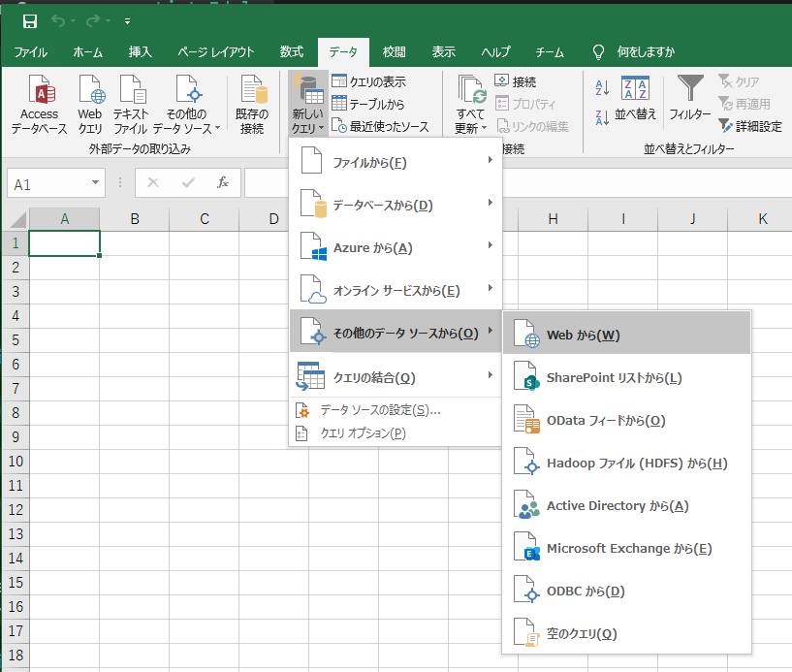This screenshot has height=672, width=792.
Task: Expand ファイルから(F) submenu
Action: tap(396, 161)
